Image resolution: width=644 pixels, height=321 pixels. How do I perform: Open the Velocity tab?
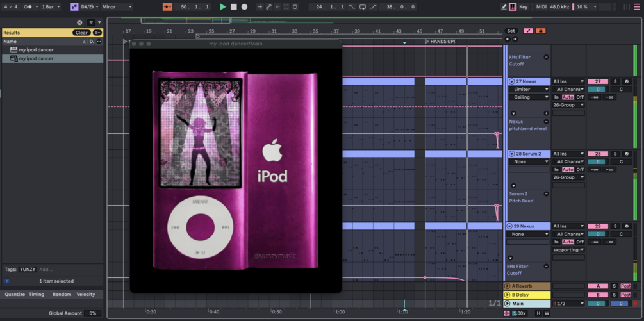[x=86, y=294]
